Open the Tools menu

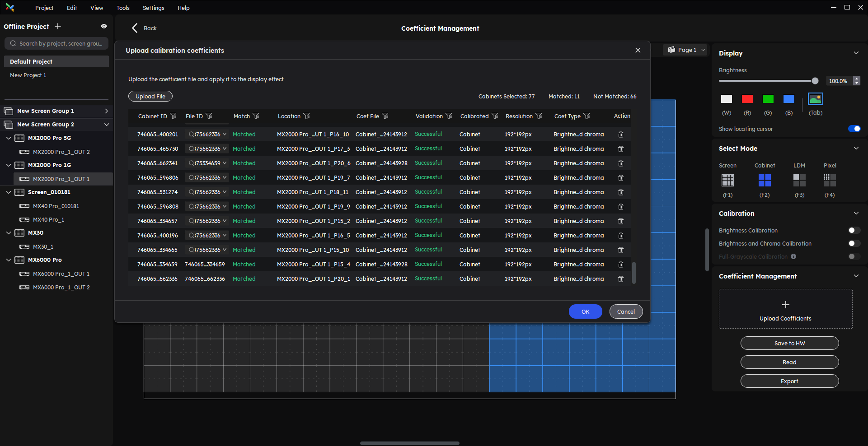[x=123, y=8]
